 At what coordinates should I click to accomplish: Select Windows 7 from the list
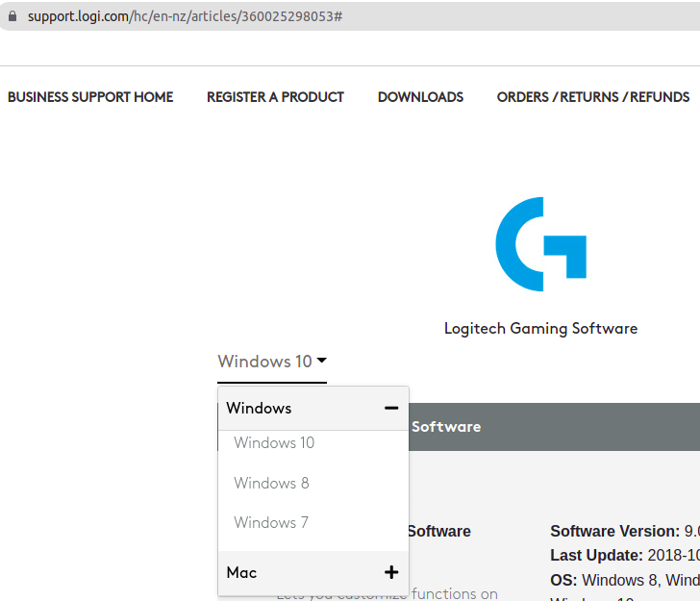click(x=271, y=522)
